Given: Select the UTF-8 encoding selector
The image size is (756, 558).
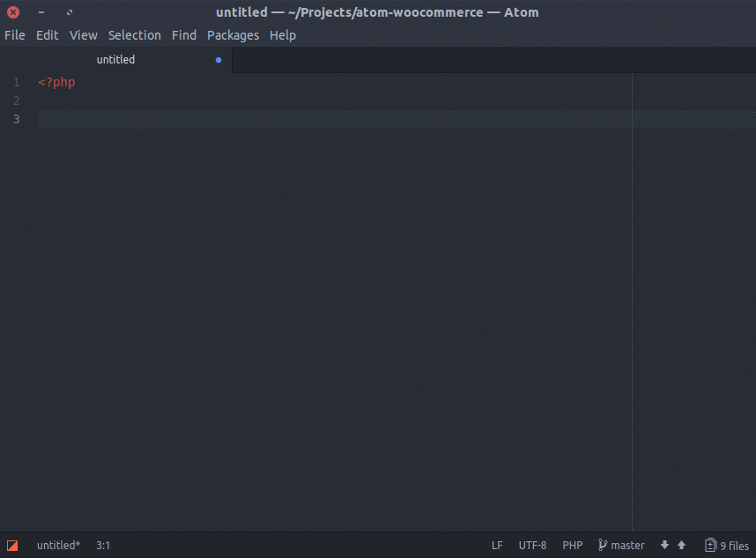Looking at the screenshot, I should [532, 546].
